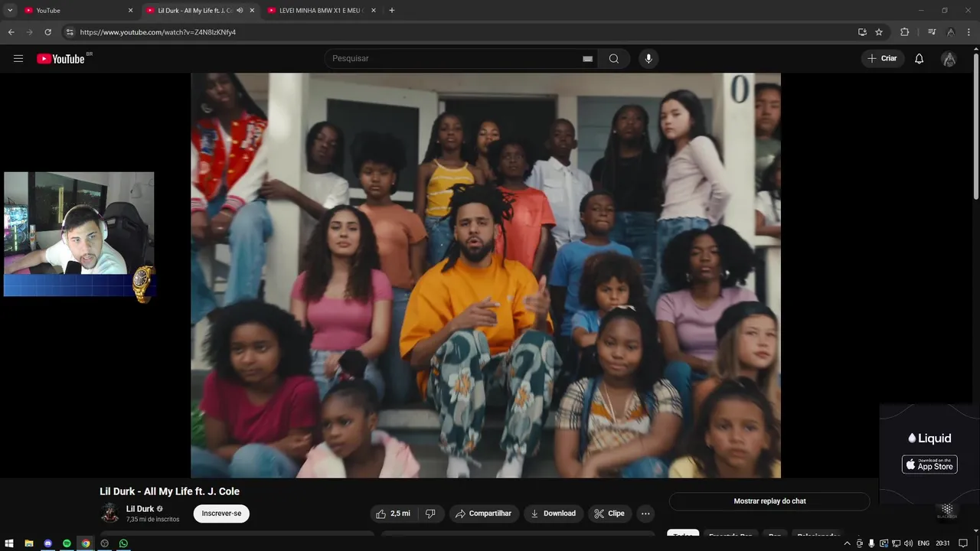Open the Chrome profile avatar
The height and width of the screenshot is (551, 980).
pos(951,32)
